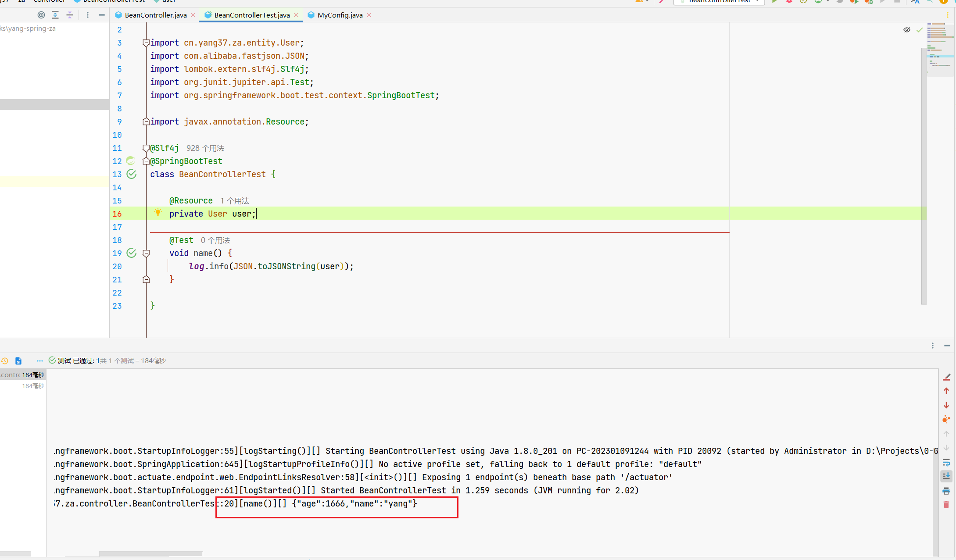
Task: Click the expand all icon in project panel
Action: pos(55,15)
